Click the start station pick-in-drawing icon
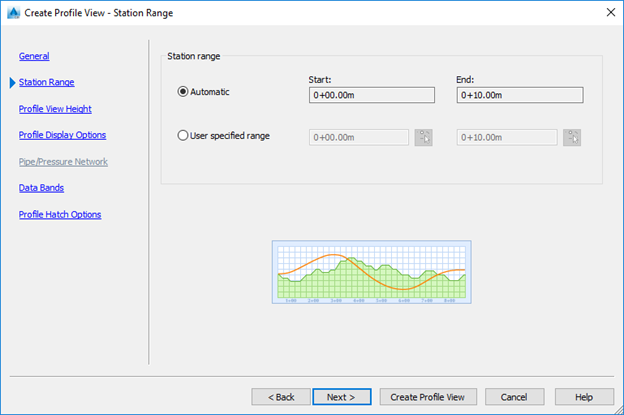The height and width of the screenshot is (415, 624). [x=424, y=137]
